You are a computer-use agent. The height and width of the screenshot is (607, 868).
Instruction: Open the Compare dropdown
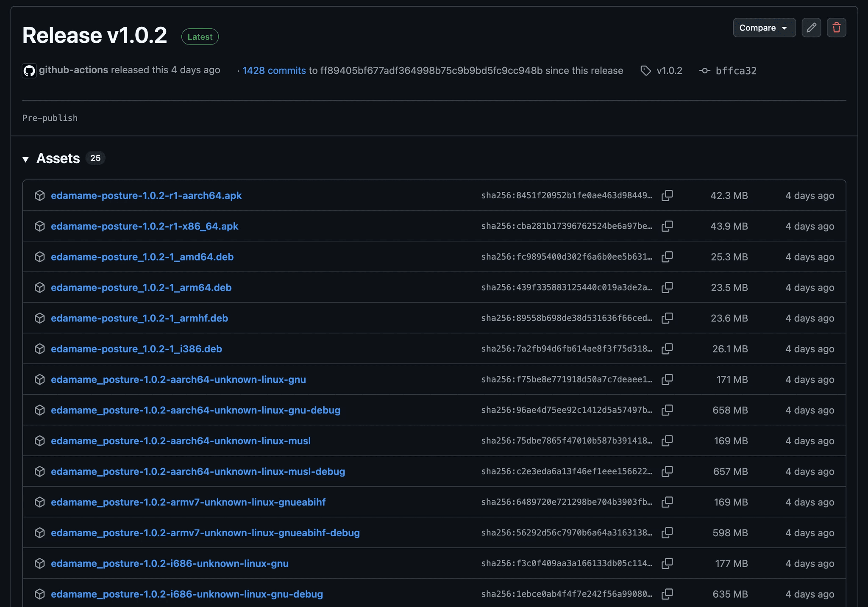click(764, 28)
